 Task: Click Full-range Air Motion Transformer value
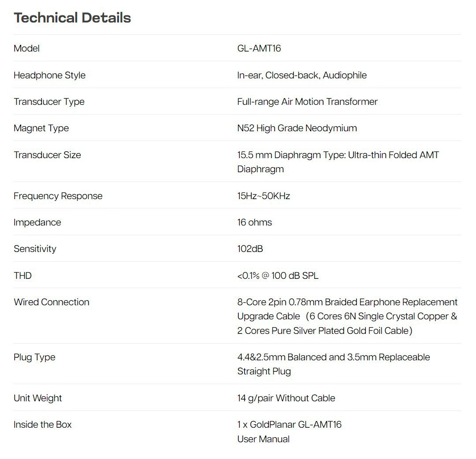point(307,102)
